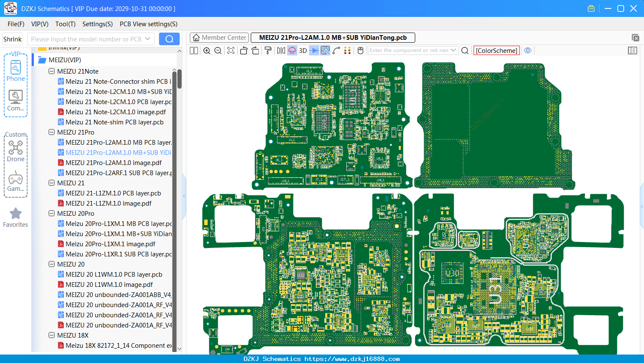Viewport: 644px width, 363px height.
Task: Open Meizu 21 Note-Connector shim PCB file
Action: [115, 82]
